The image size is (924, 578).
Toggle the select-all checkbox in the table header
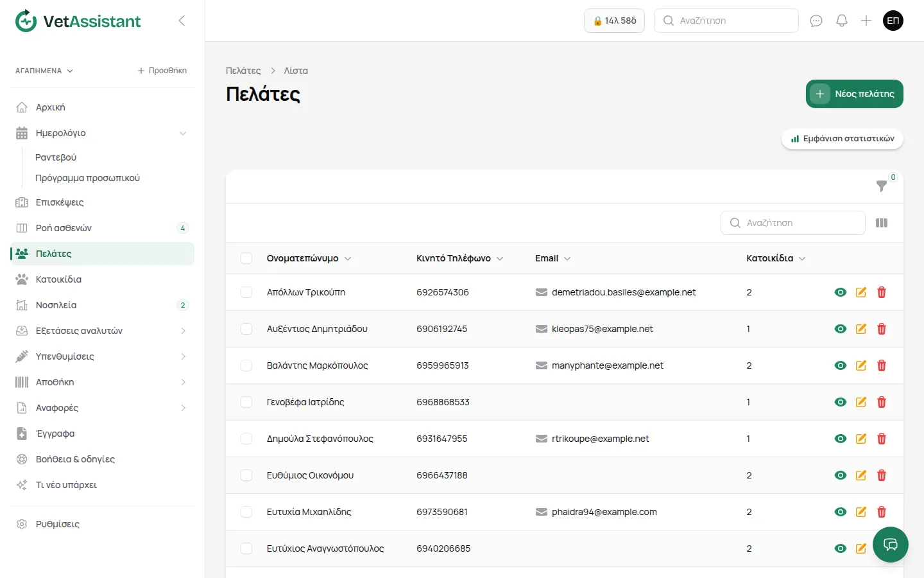coord(246,258)
